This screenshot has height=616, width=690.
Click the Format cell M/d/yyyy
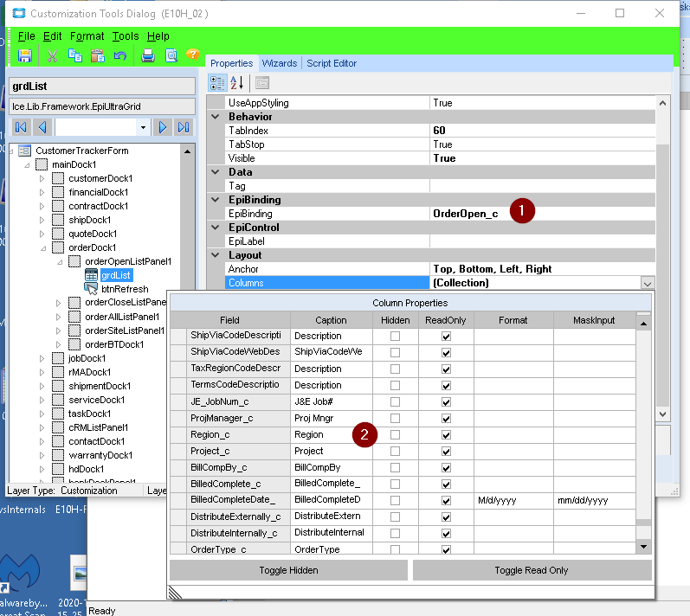click(513, 500)
